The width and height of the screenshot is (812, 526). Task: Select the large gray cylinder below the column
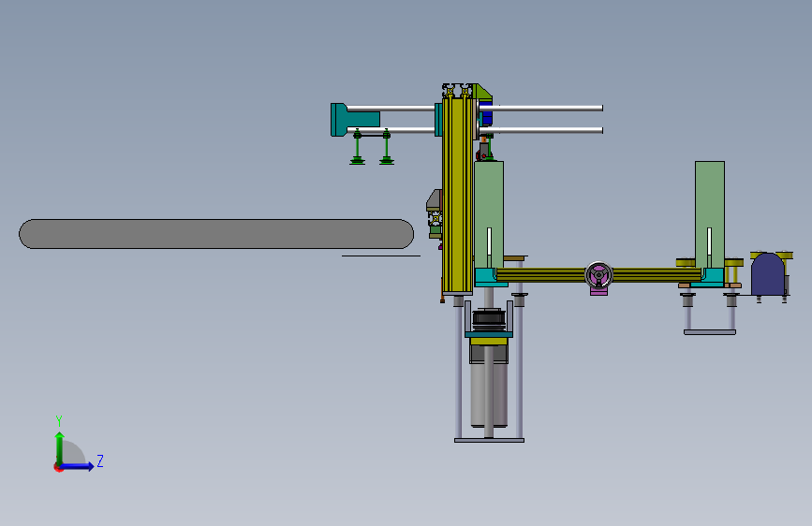tap(489, 393)
